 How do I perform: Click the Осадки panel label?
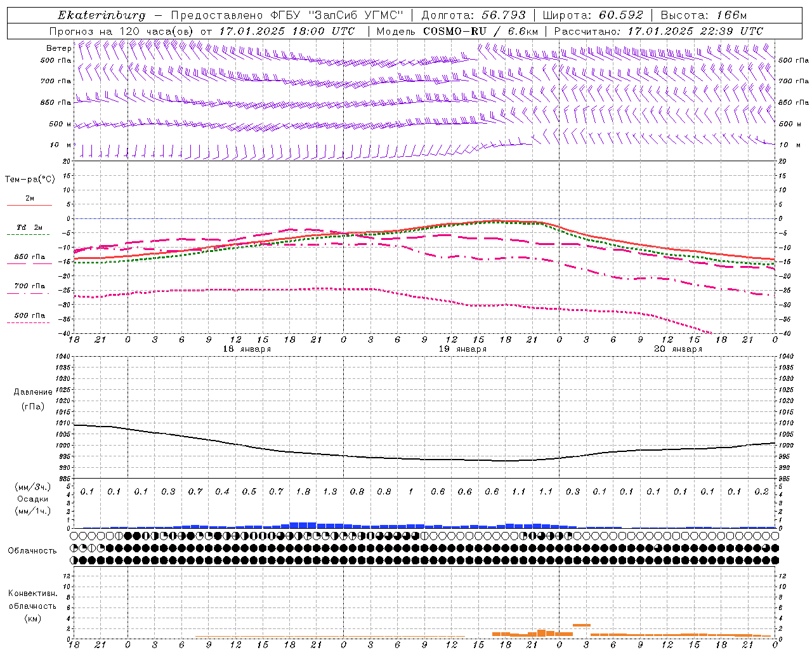pyautogui.click(x=31, y=499)
